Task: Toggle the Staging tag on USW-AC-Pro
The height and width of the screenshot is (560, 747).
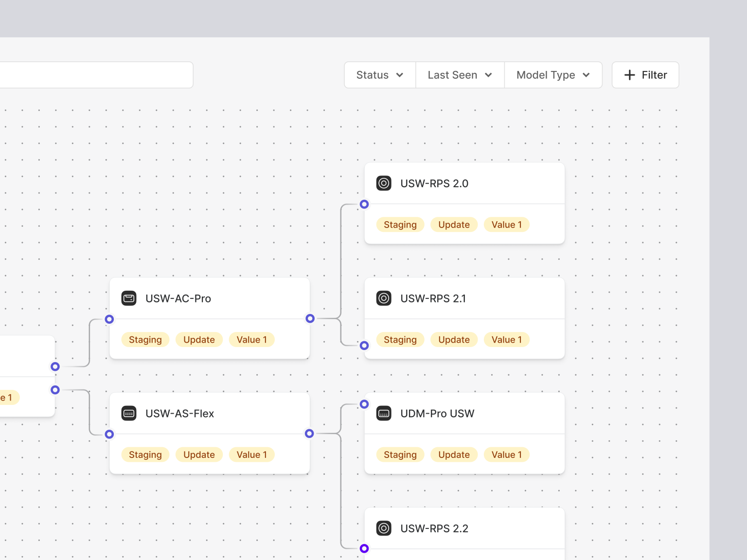Action: [x=145, y=339]
